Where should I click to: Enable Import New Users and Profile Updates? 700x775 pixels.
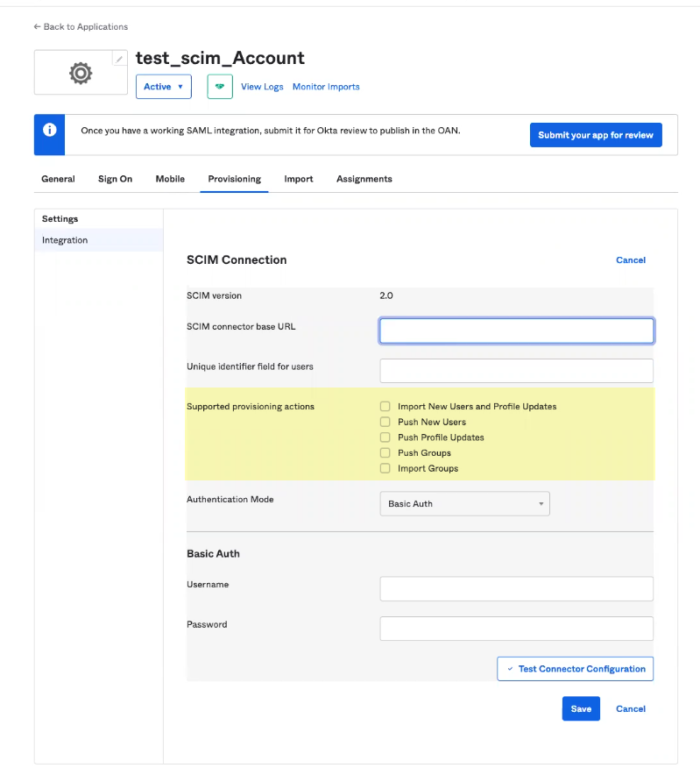click(385, 407)
